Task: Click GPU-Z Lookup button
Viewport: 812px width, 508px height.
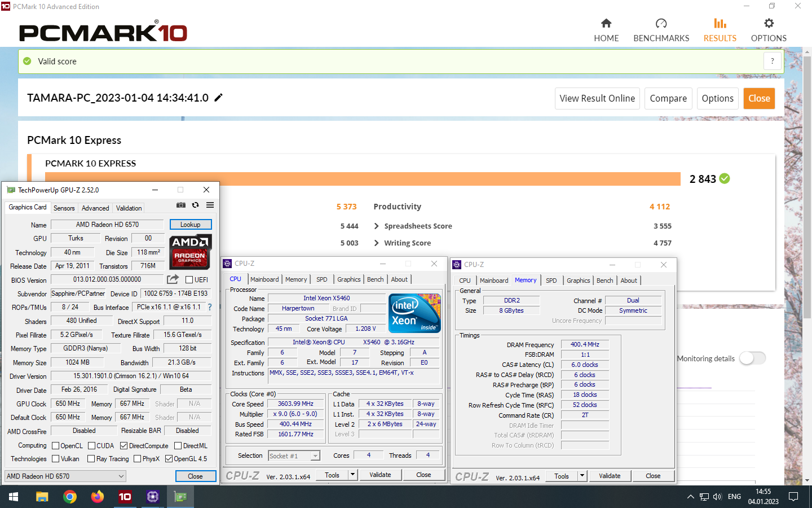Action: tap(191, 225)
